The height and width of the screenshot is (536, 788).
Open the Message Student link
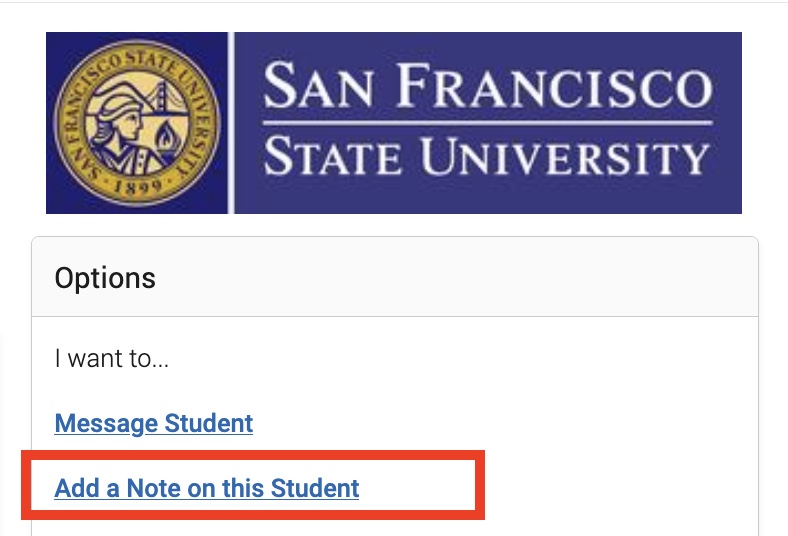154,423
